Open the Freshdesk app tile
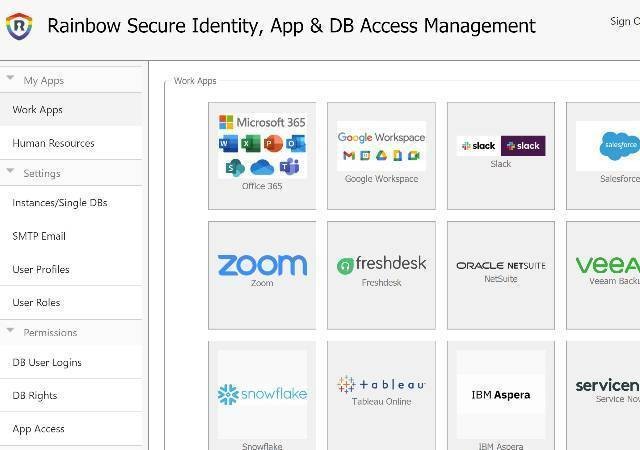The image size is (640, 450). (381, 273)
